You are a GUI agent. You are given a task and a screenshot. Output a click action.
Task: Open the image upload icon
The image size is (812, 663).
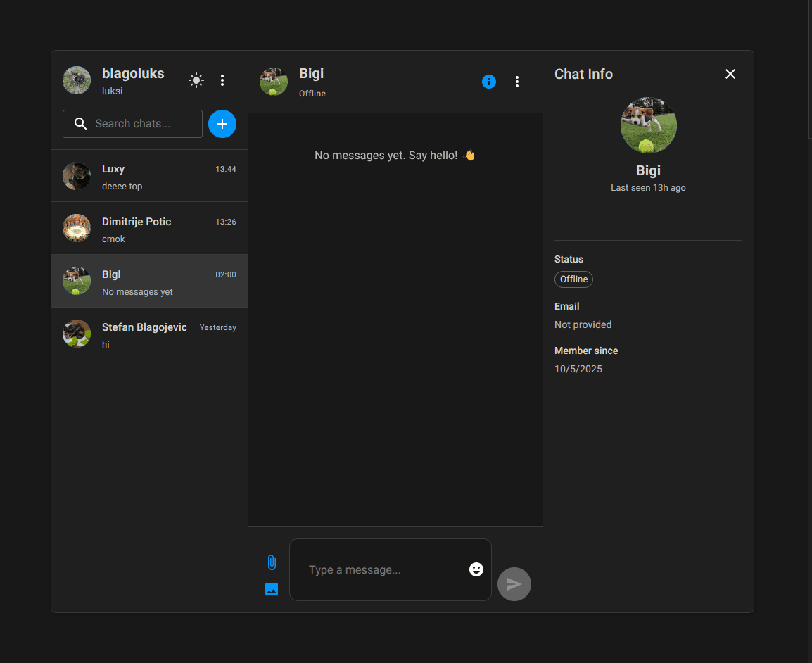click(x=272, y=589)
